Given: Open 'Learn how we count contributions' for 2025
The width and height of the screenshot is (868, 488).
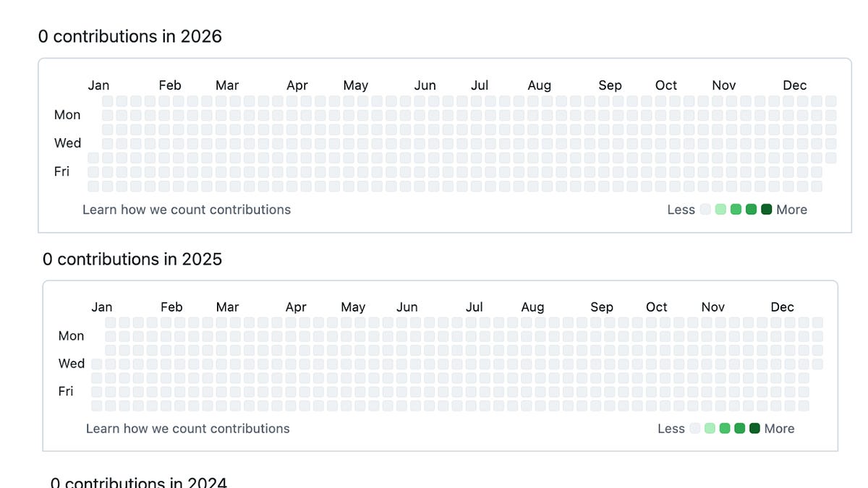Looking at the screenshot, I should pyautogui.click(x=187, y=428).
